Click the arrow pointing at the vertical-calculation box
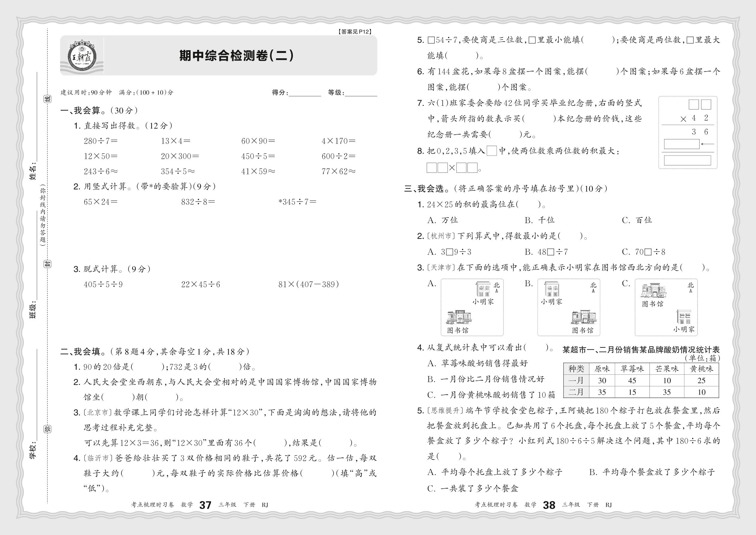 pos(708,144)
